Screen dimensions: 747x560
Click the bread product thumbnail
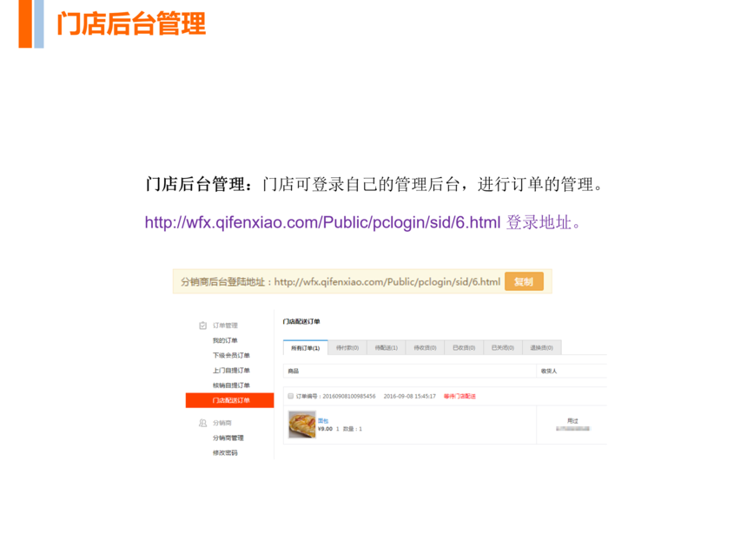pyautogui.click(x=302, y=425)
